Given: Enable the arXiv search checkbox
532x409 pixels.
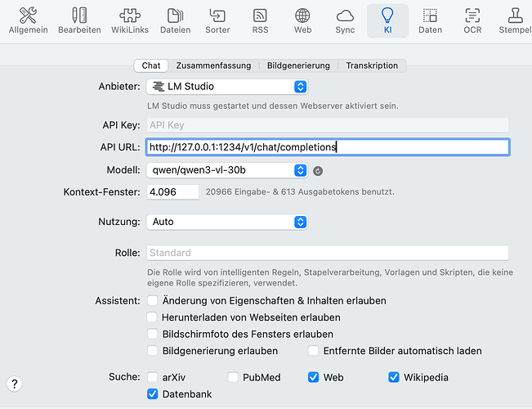Looking at the screenshot, I should [153, 377].
